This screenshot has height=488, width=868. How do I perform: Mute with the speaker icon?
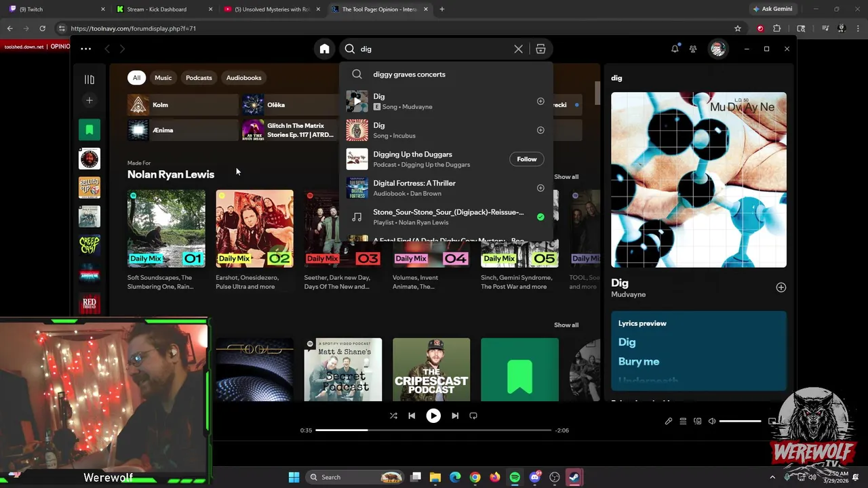click(712, 422)
